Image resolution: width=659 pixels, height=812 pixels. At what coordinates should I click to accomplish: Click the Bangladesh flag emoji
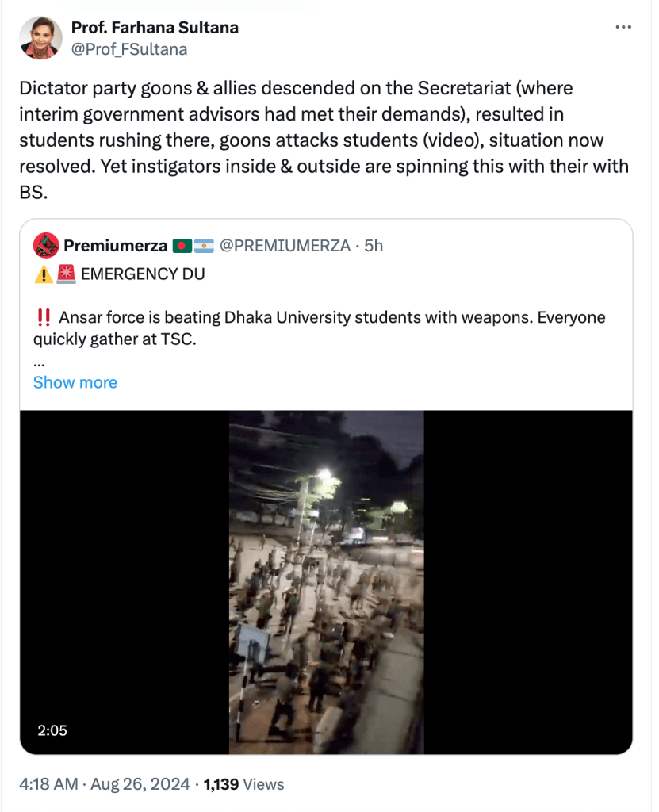tap(182, 246)
